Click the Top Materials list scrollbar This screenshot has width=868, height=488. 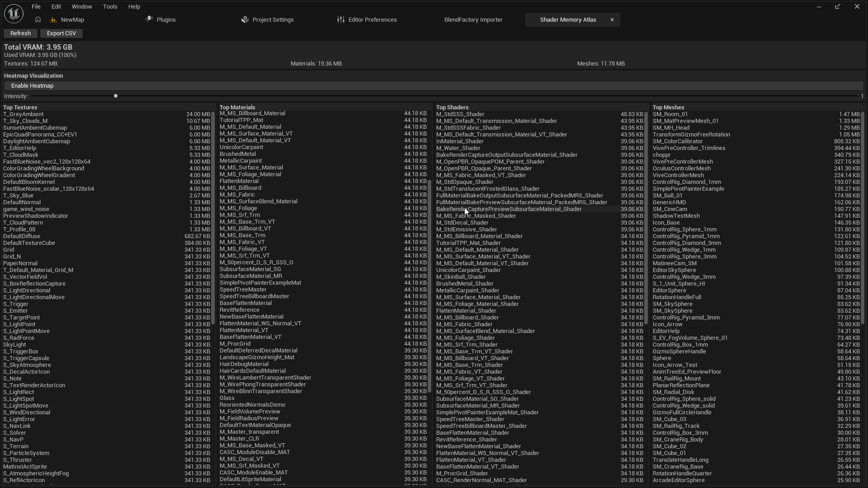429,287
